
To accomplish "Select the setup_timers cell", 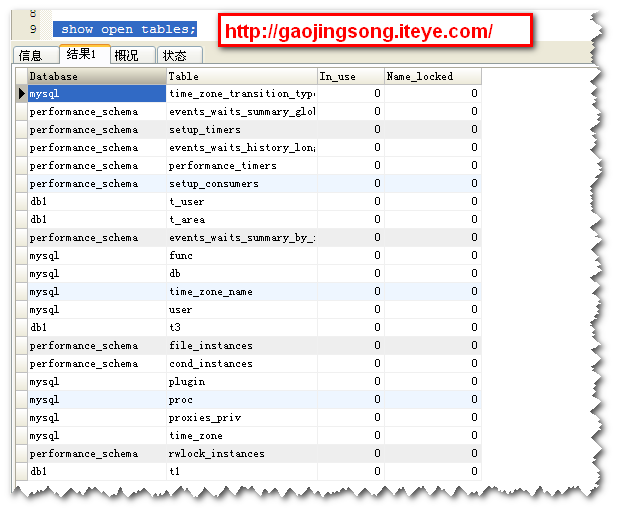I will pos(242,129).
